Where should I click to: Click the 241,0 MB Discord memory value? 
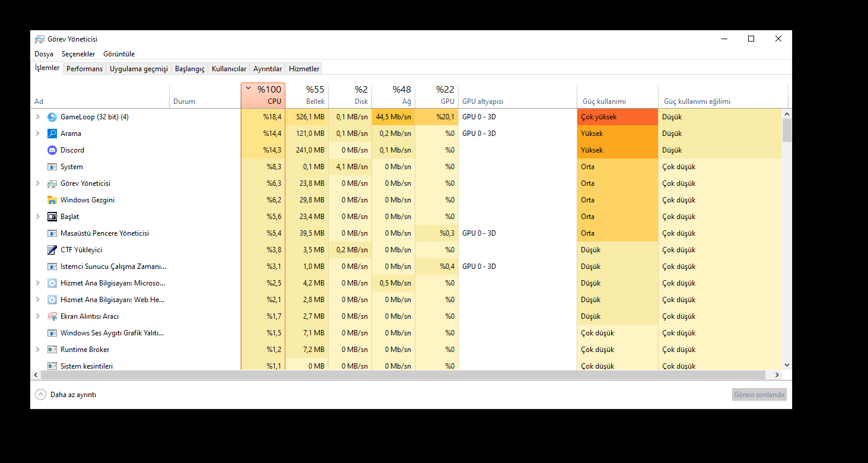click(307, 150)
